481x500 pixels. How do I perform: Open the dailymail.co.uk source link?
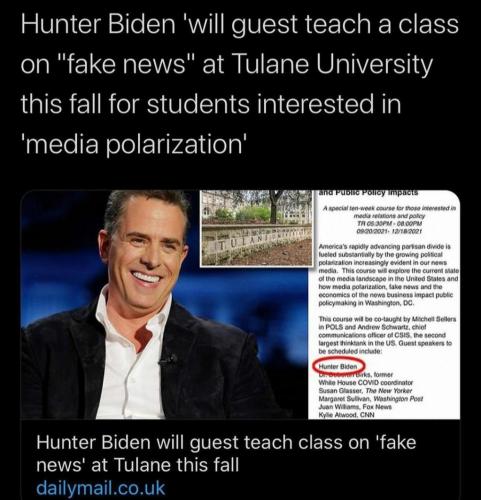(x=100, y=488)
